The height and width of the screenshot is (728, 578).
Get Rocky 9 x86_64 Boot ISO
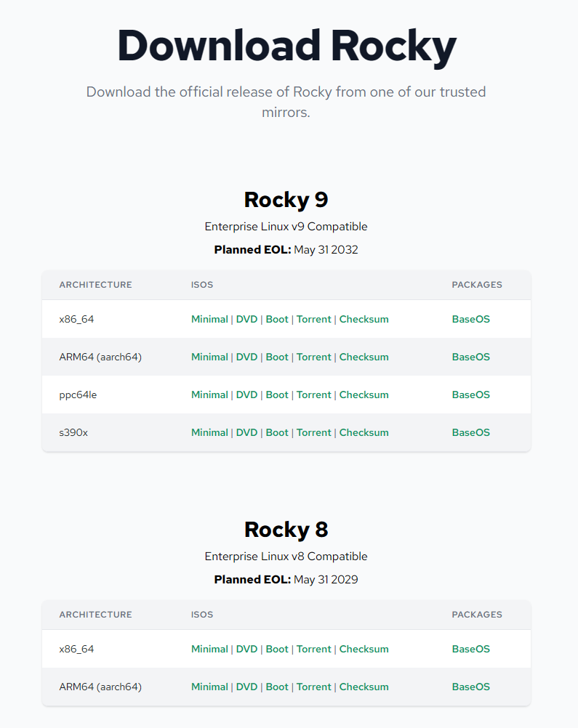(277, 320)
